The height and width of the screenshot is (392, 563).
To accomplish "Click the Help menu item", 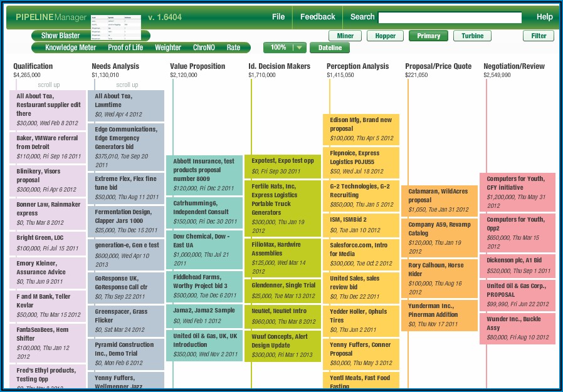I will pyautogui.click(x=544, y=17).
